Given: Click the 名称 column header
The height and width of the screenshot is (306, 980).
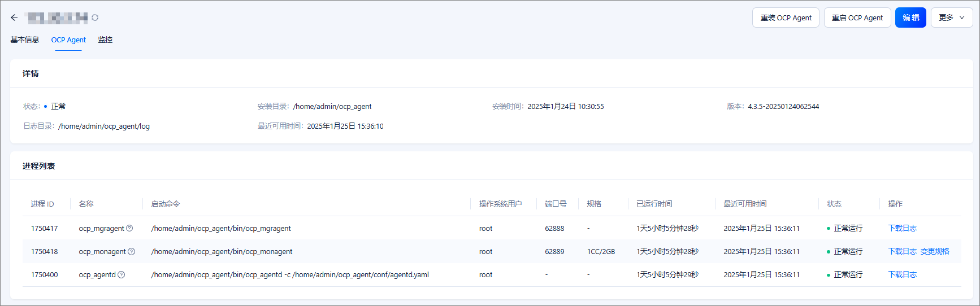Looking at the screenshot, I should point(86,204).
